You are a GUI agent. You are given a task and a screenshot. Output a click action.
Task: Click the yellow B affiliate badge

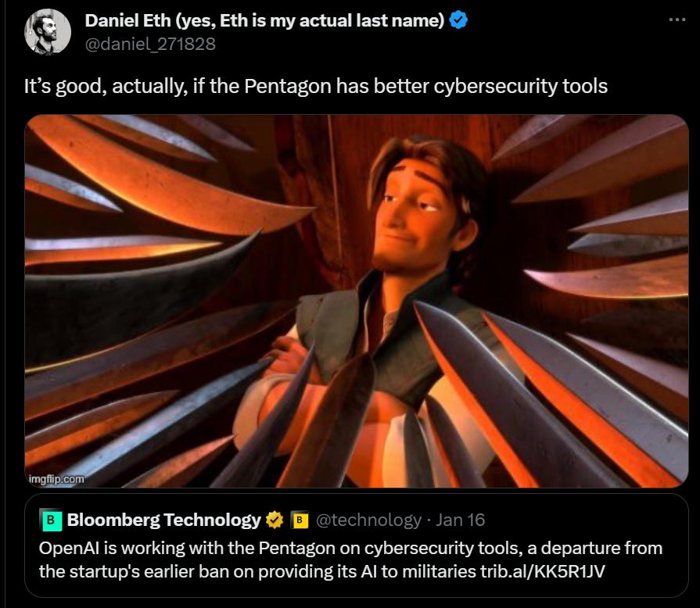coord(300,520)
